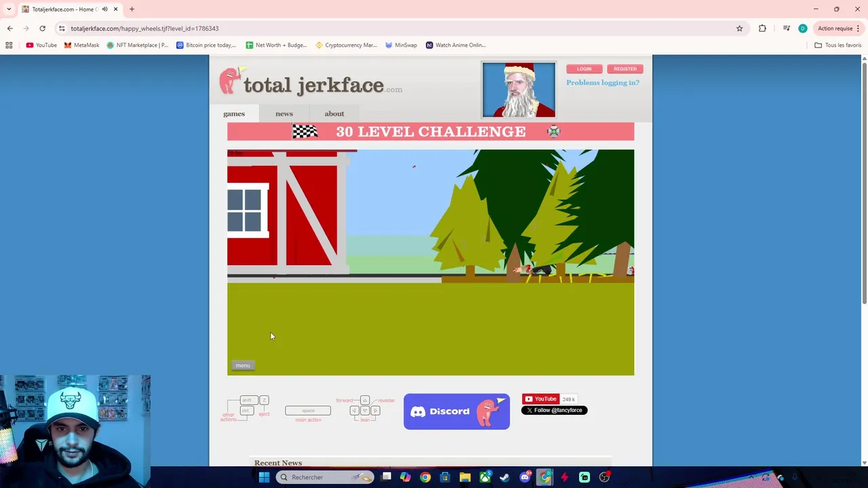Click the Discord invite banner

[456, 411]
